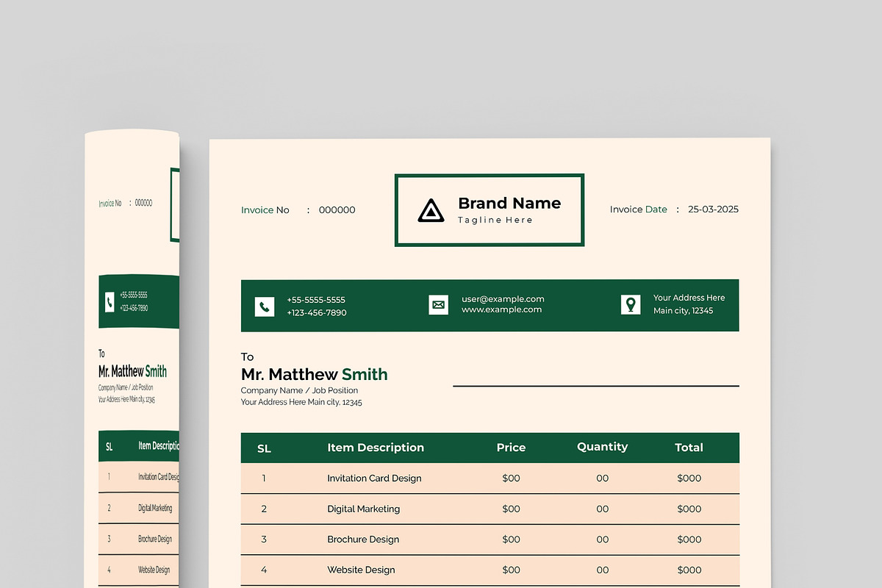Click the recipient address line under 'Company Name'

(301, 403)
